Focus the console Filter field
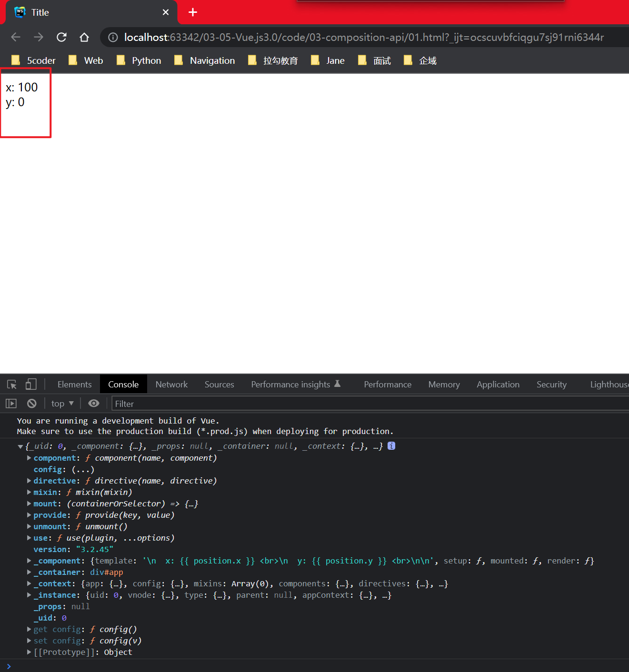629x672 pixels. [370, 404]
